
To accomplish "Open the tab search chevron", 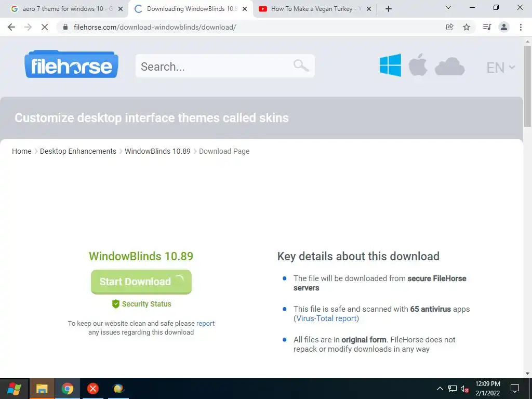I will point(448,7).
